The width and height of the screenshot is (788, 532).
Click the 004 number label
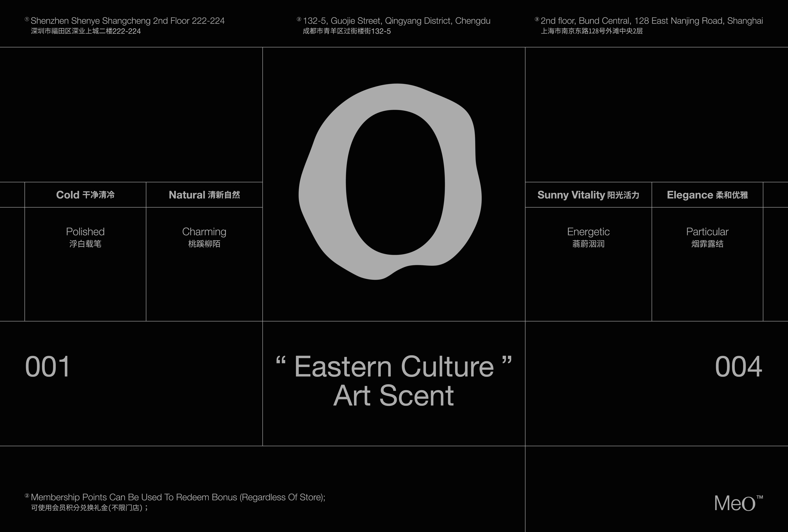(x=739, y=367)
